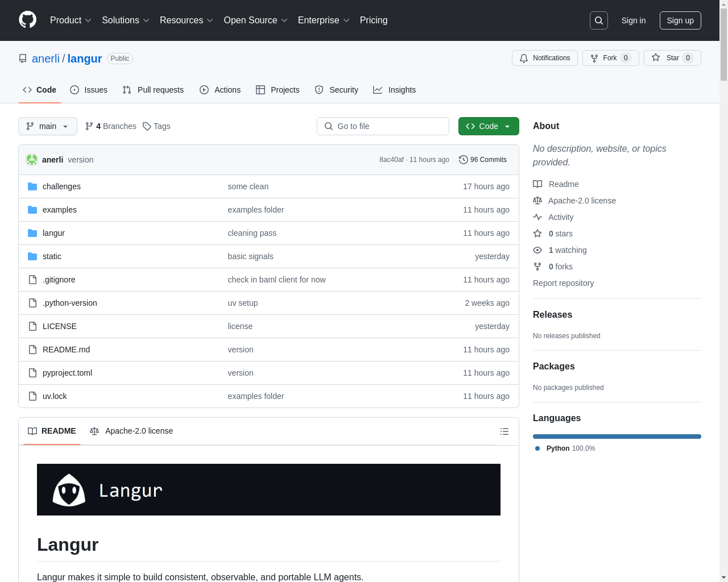Click the Sign in link
Image resolution: width=728 pixels, height=582 pixels.
coord(634,20)
